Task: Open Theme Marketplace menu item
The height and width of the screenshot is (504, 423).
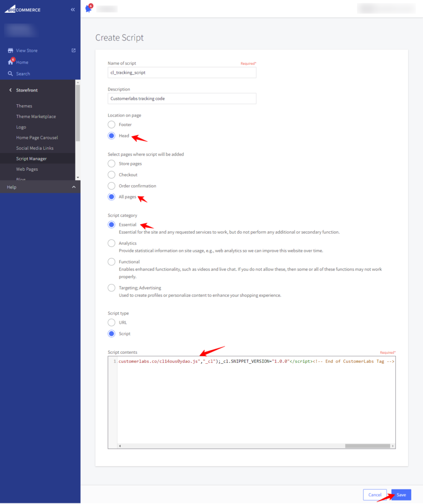Action: coord(36,117)
